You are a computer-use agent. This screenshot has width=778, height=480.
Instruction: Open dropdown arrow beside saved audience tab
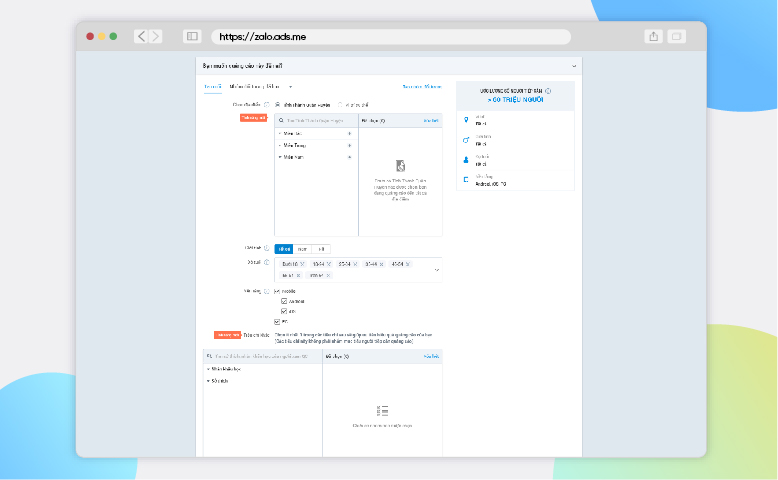coord(290,87)
